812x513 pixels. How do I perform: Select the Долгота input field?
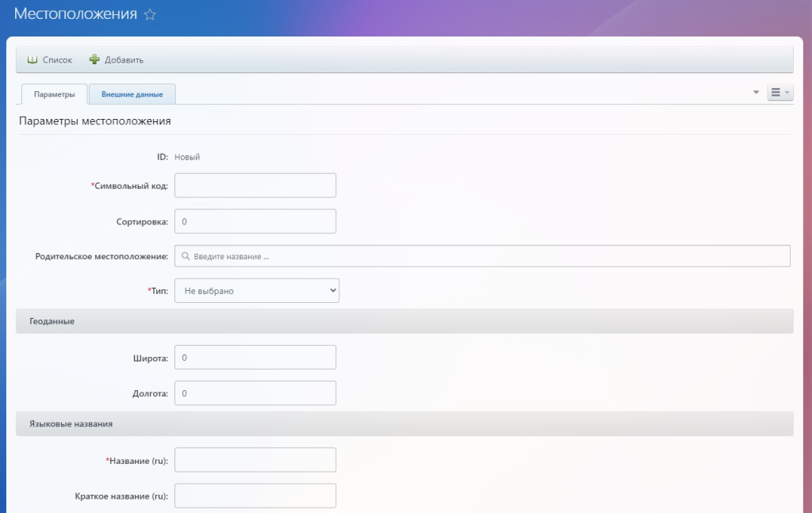click(255, 393)
